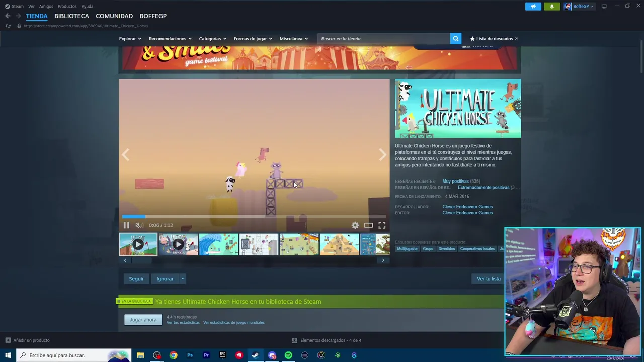The width and height of the screenshot is (644, 362).
Task: Click the Ignorar button
Action: click(165, 279)
